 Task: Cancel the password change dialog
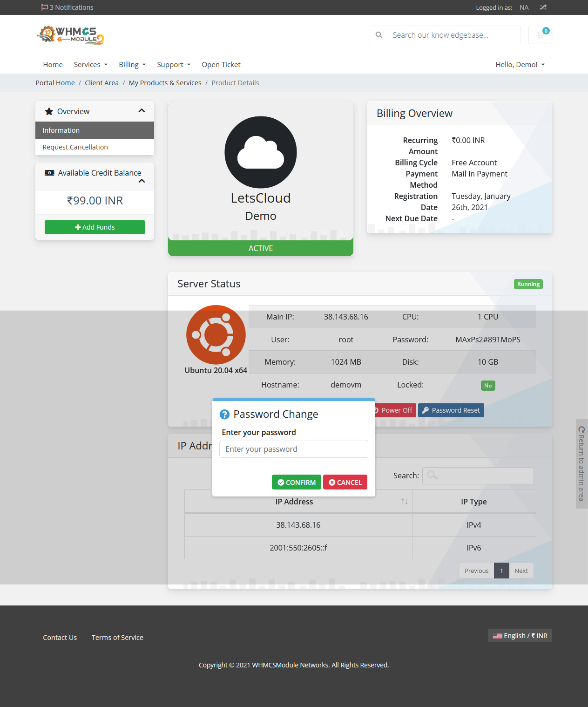coord(345,483)
